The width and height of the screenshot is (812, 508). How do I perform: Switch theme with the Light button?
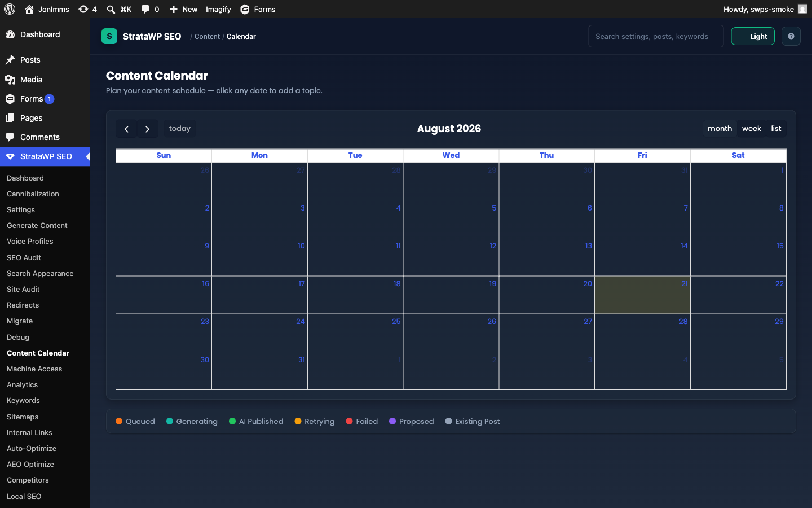click(753, 36)
